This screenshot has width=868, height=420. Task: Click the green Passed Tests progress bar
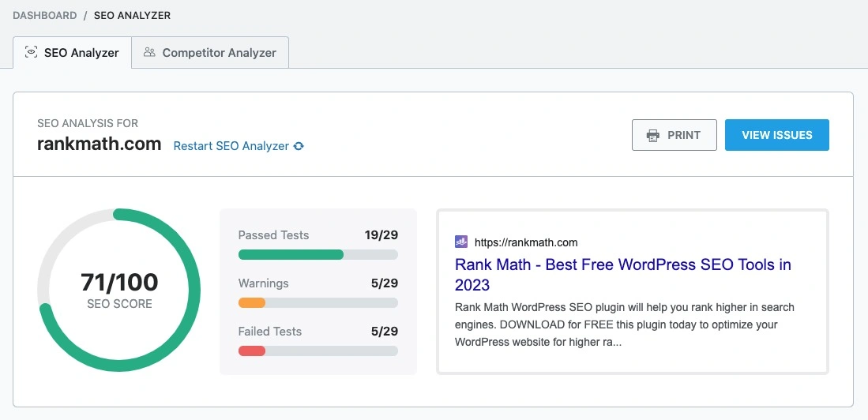click(318, 255)
